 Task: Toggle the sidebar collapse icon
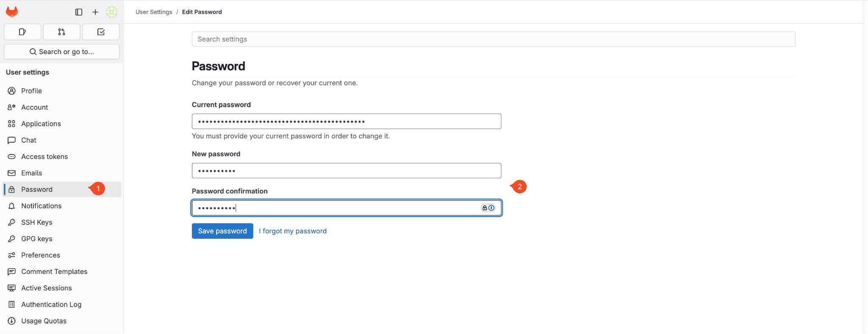click(79, 12)
